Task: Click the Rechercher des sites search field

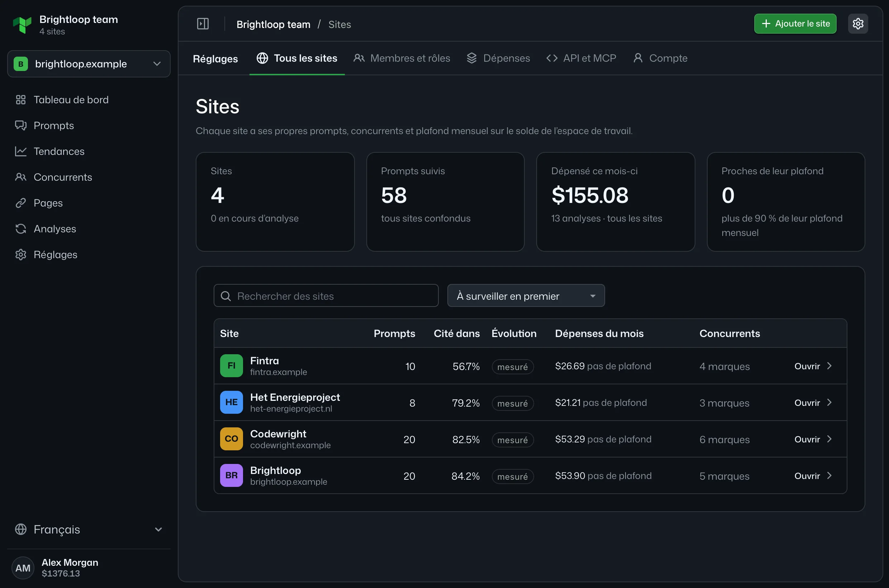Action: pyautogui.click(x=326, y=296)
